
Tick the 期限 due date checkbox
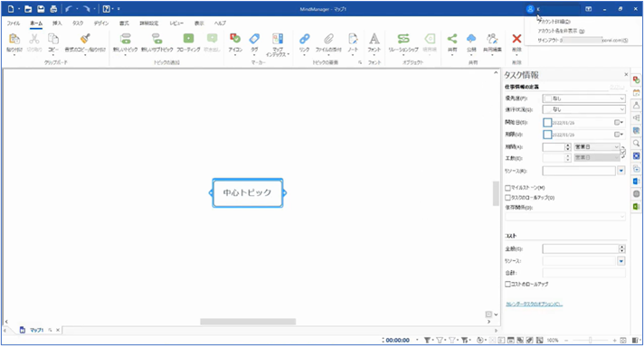click(547, 135)
